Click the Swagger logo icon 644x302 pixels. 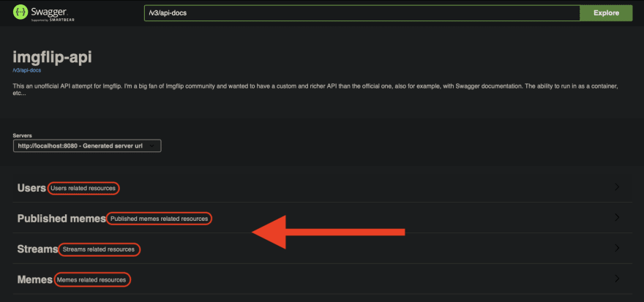[20, 12]
